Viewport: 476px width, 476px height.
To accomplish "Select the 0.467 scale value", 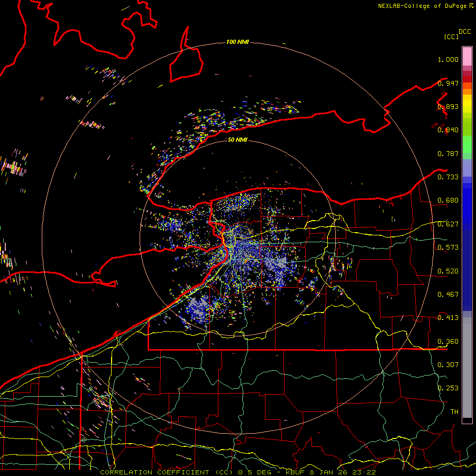I will pyautogui.click(x=448, y=295).
